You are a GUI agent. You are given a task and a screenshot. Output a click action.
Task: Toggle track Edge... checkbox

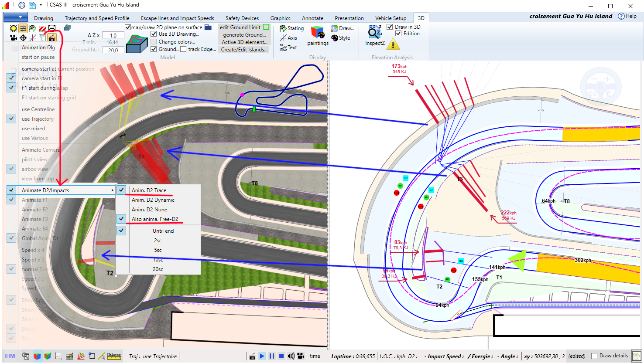coord(183,49)
